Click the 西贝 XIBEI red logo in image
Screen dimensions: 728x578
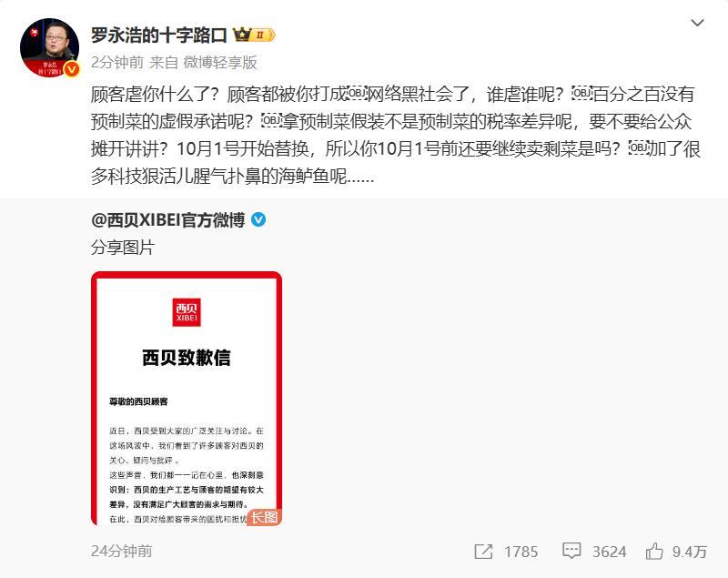pos(187,312)
